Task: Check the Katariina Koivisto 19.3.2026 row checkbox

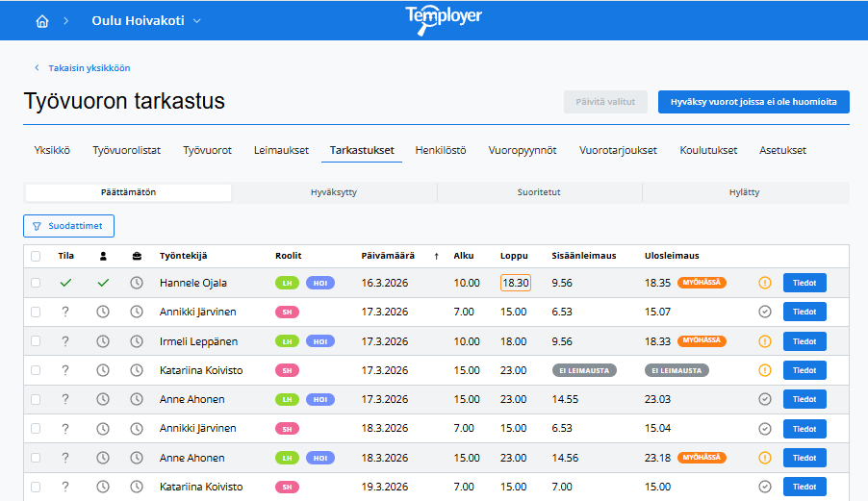Action: pos(36,488)
